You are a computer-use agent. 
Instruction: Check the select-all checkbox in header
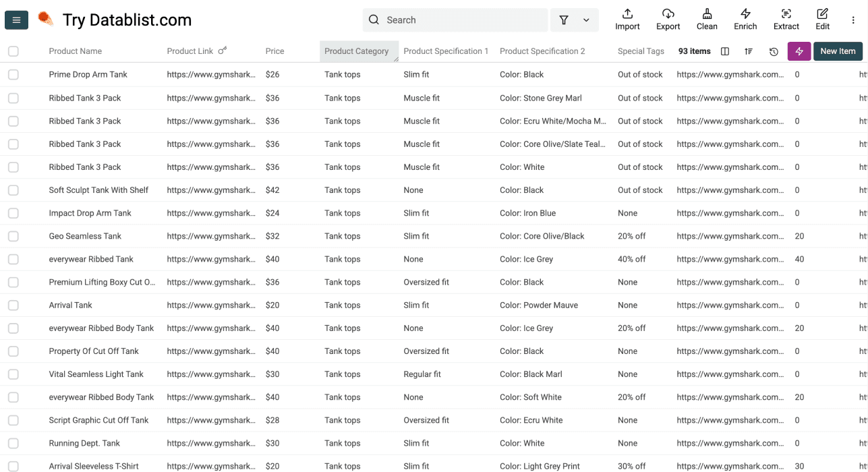point(13,51)
